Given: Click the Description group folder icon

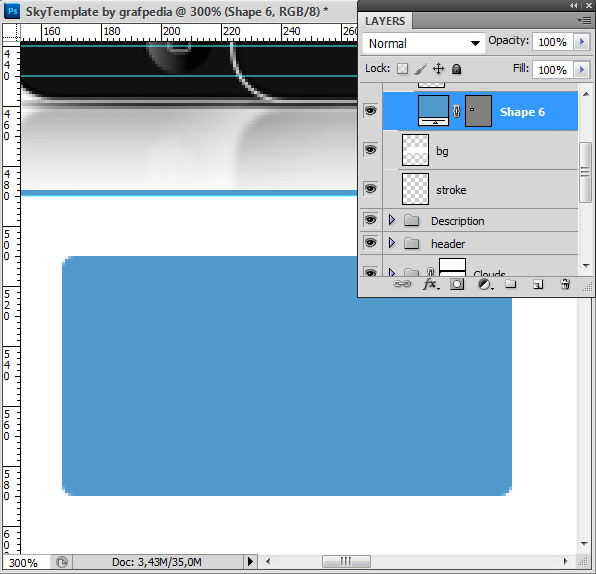Looking at the screenshot, I should (x=411, y=220).
